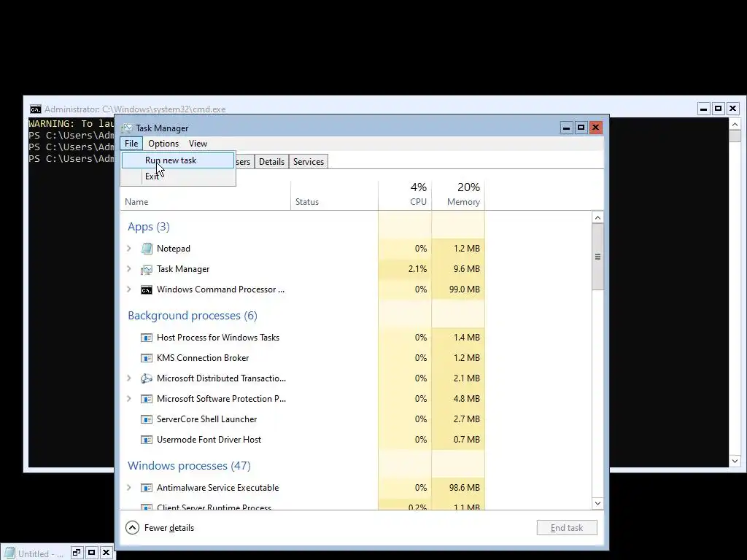The height and width of the screenshot is (560, 747).
Task: Switch to the Services tab
Action: coord(309,161)
